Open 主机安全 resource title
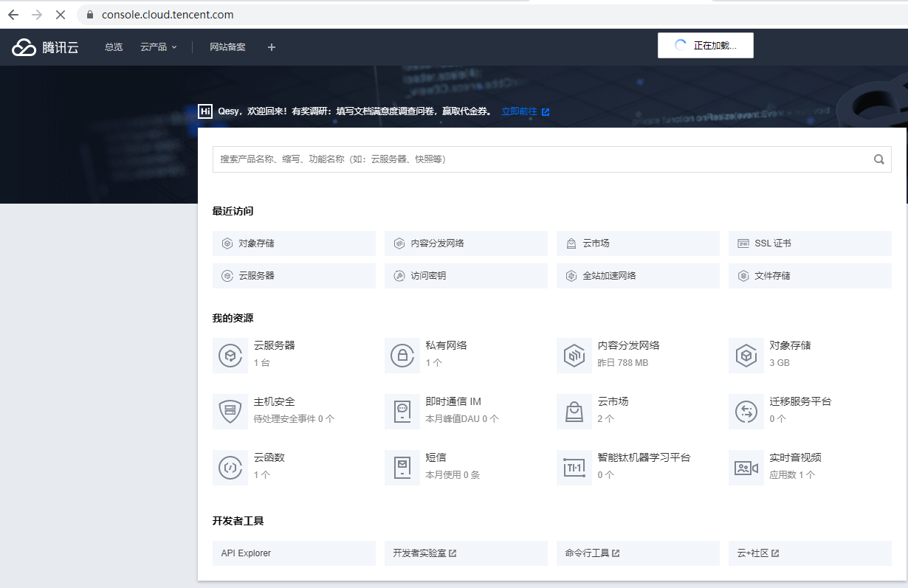This screenshot has height=588, width=908. pyautogui.click(x=275, y=401)
